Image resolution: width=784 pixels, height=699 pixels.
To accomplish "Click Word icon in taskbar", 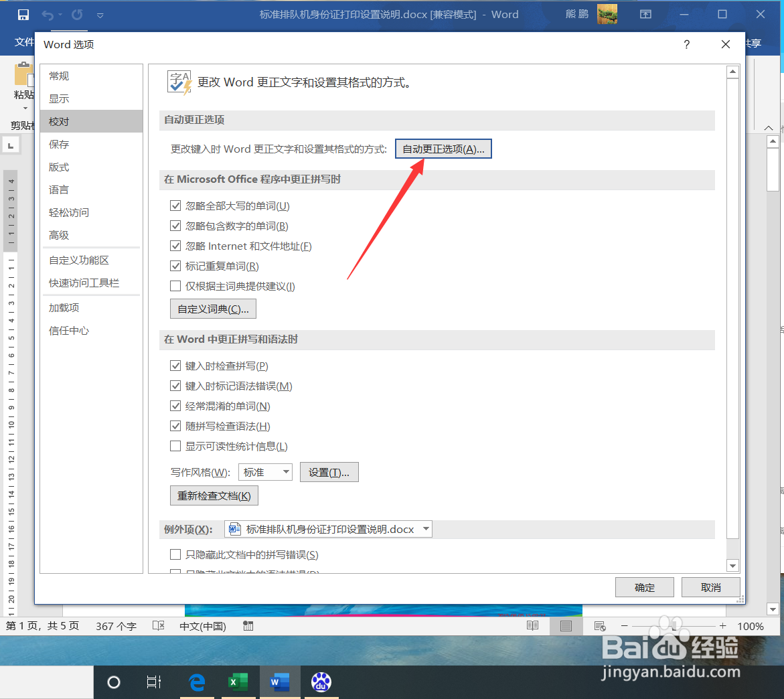I will (x=279, y=682).
